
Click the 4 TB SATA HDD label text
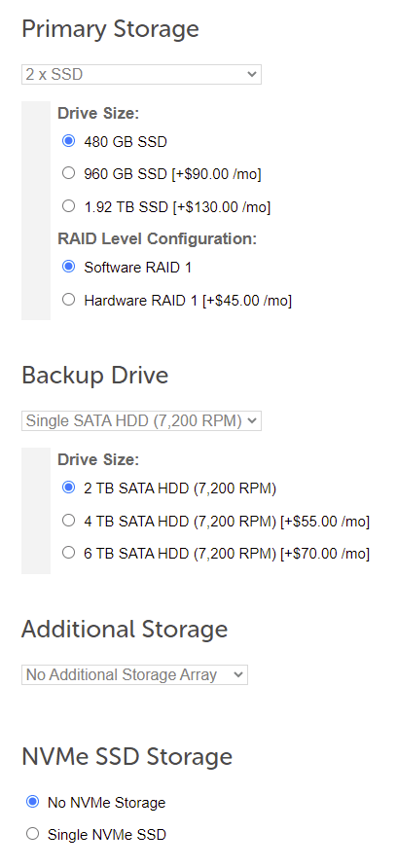click(x=227, y=522)
